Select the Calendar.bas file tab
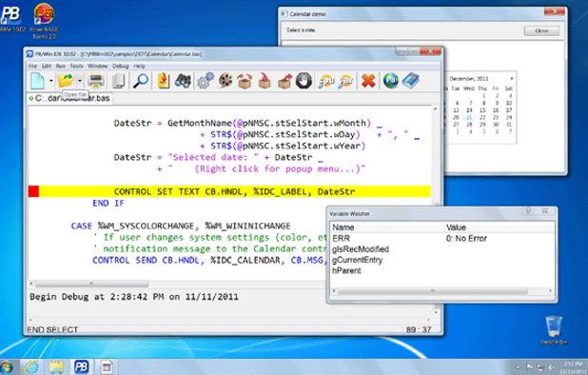 click(x=69, y=98)
